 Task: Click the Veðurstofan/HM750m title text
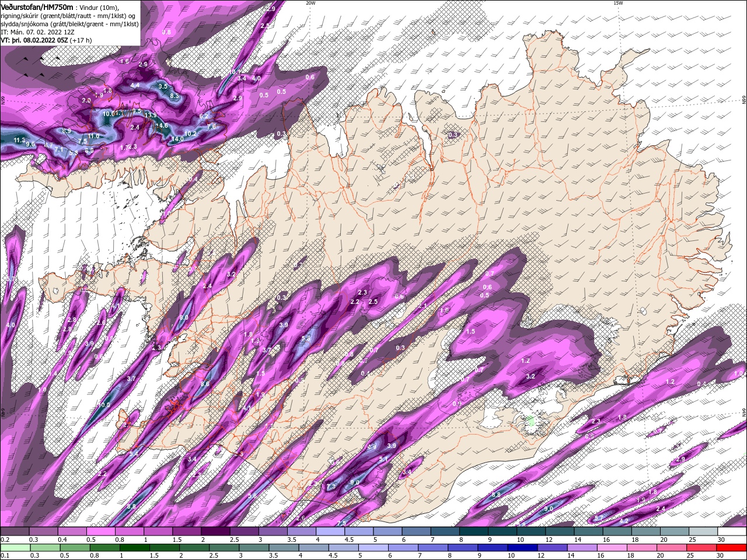tap(36, 7)
